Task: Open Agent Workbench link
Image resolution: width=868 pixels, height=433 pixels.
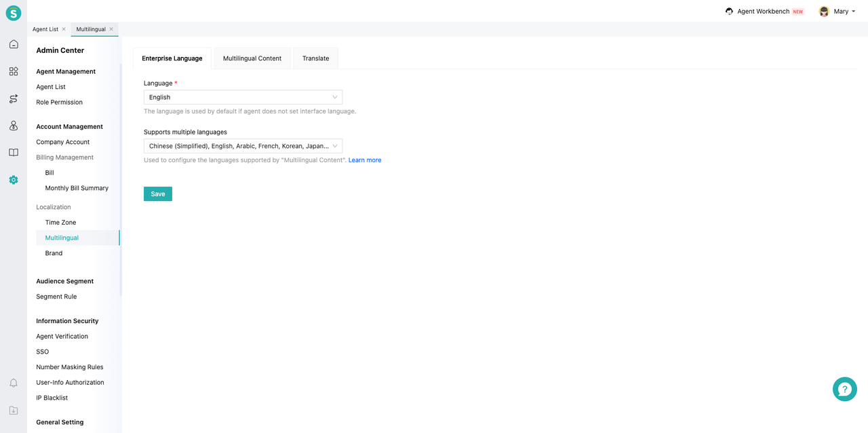Action: pyautogui.click(x=764, y=12)
